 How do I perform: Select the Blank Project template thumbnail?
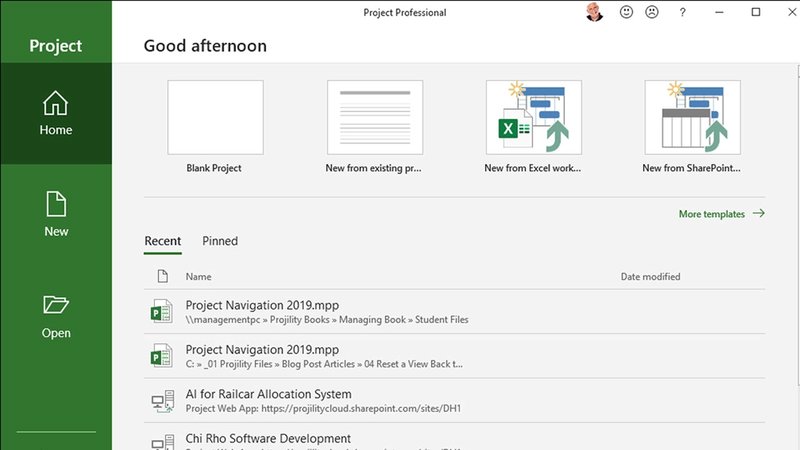[215, 117]
